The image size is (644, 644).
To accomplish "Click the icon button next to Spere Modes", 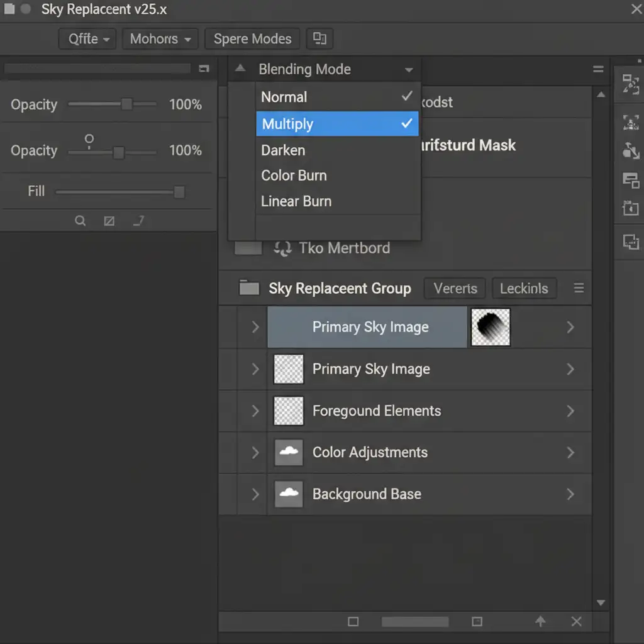I will tap(319, 39).
